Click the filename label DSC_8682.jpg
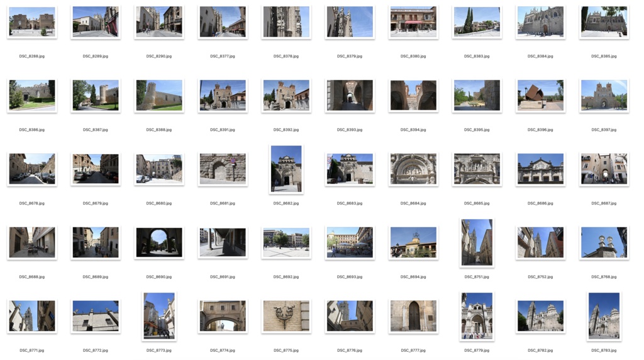This screenshot has width=644, height=360. [x=286, y=203]
